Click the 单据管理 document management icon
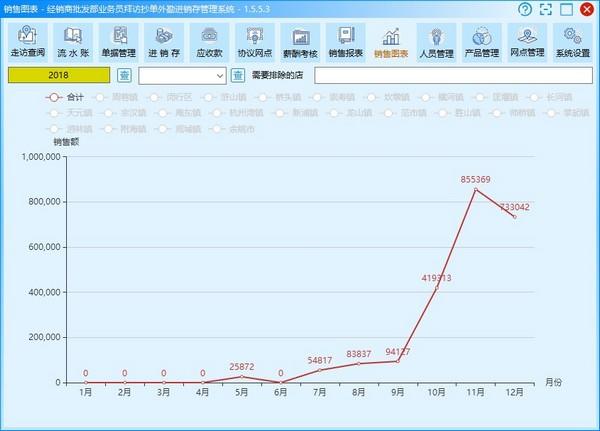 (118, 41)
